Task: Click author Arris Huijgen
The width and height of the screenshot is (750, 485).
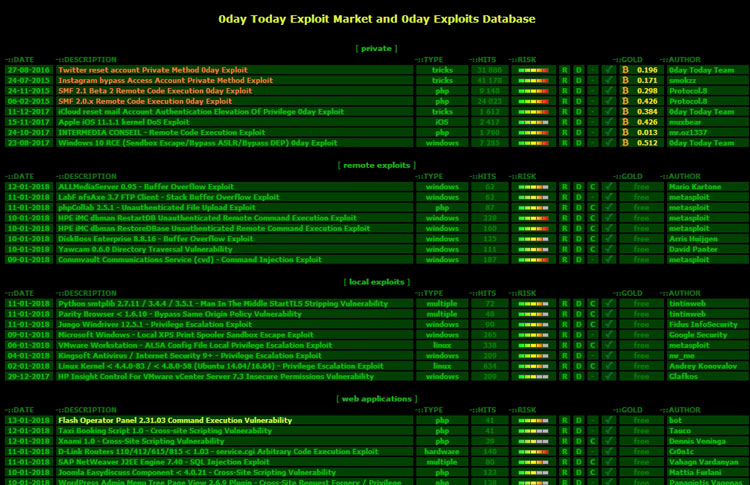Action: tap(693, 239)
